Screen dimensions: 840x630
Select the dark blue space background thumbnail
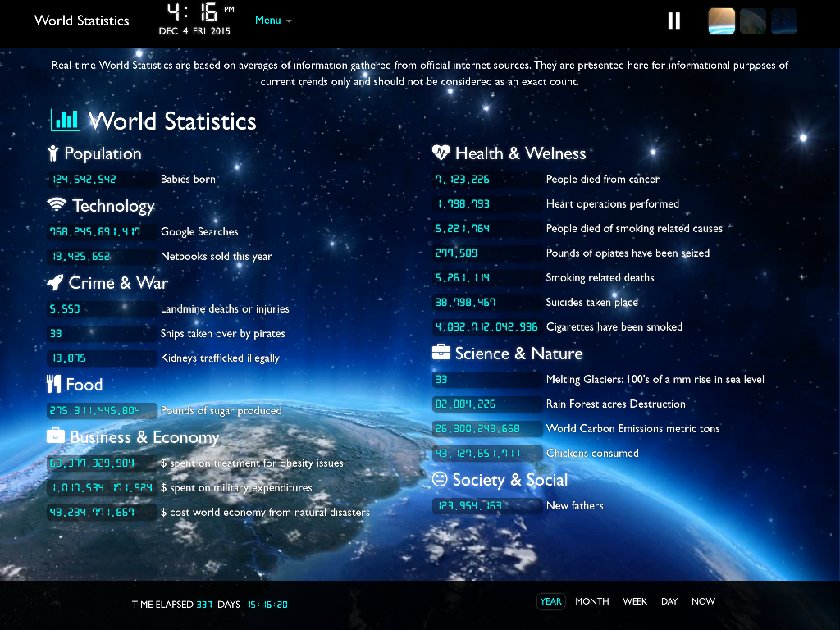point(783,21)
